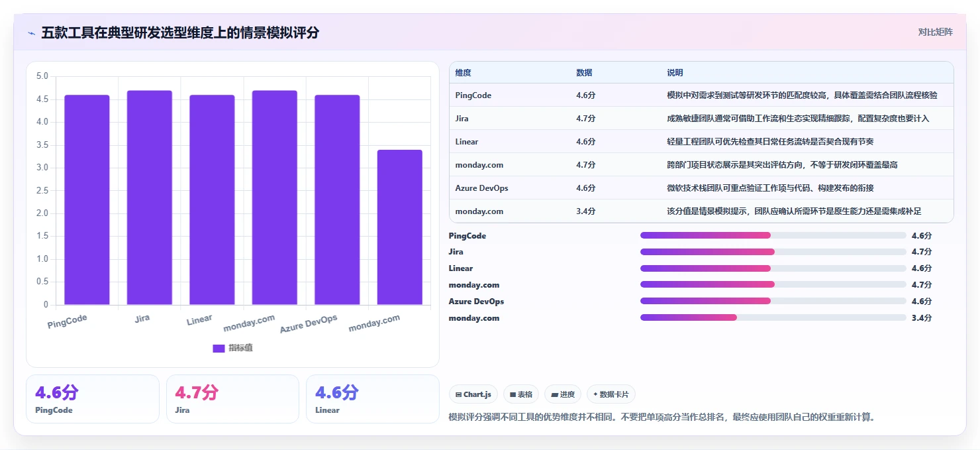Click the 说明 column header
980x450 pixels.
(x=675, y=73)
